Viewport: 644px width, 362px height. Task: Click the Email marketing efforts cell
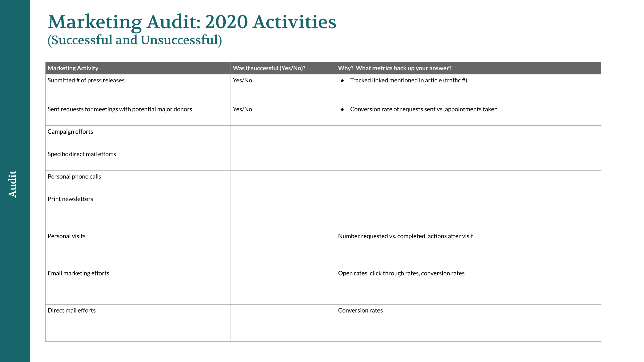pos(78,273)
